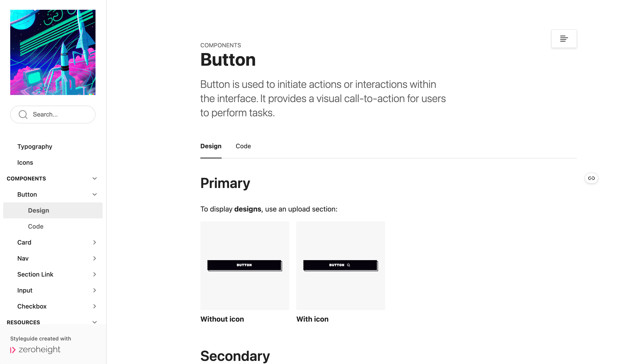
Task: Go to the Icons page
Action: coord(25,162)
